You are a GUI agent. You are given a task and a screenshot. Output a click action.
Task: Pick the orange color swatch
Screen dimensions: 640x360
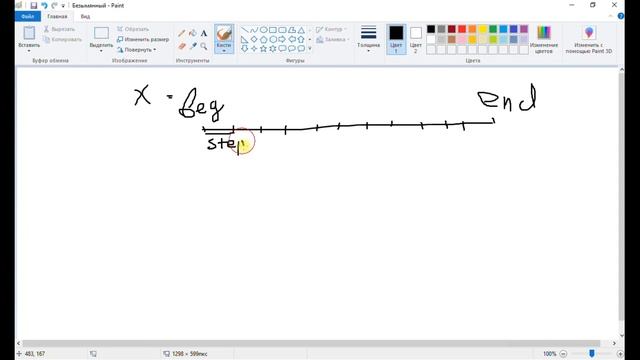tap(472, 29)
